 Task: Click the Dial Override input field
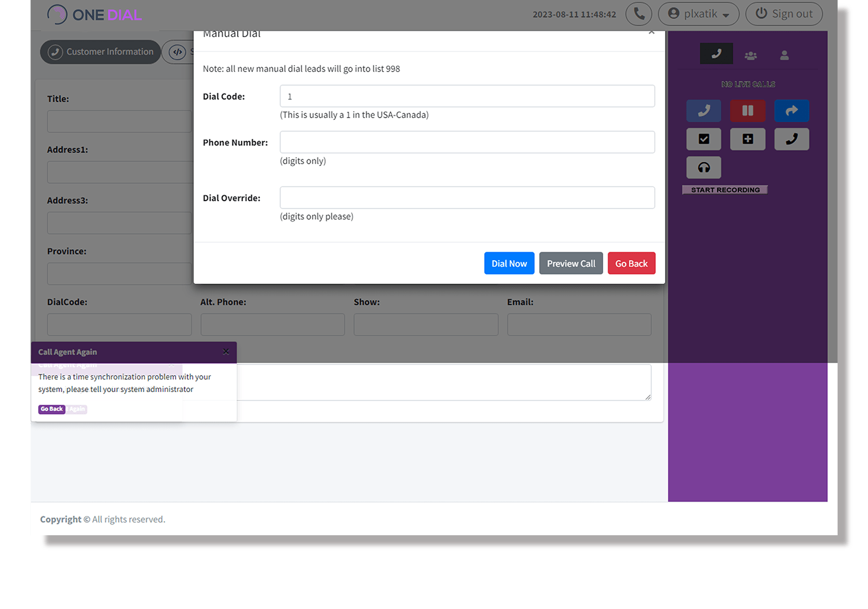467,198
